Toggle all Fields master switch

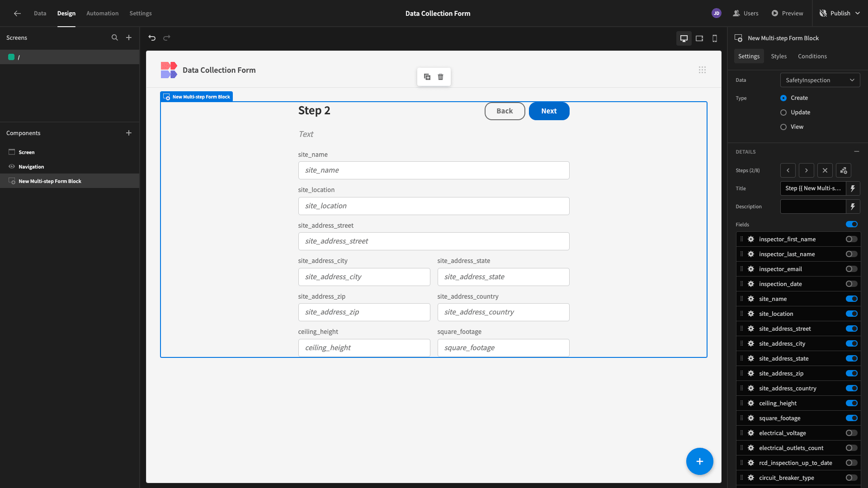[x=852, y=224]
